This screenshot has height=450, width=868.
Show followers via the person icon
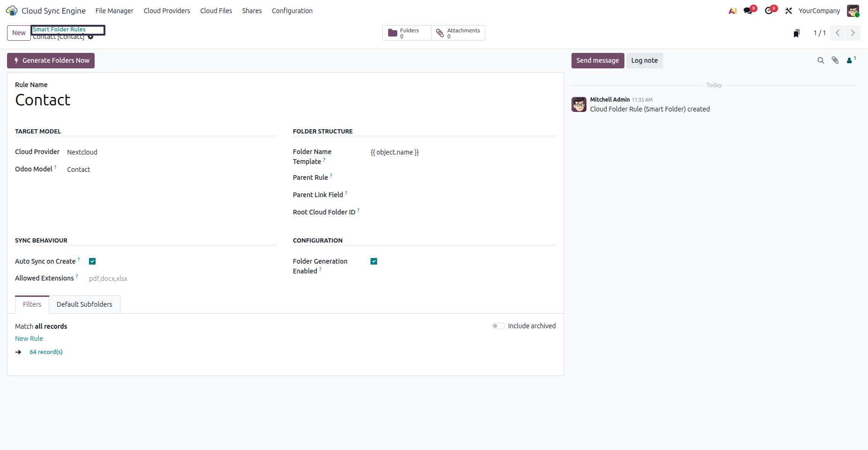[x=851, y=60]
